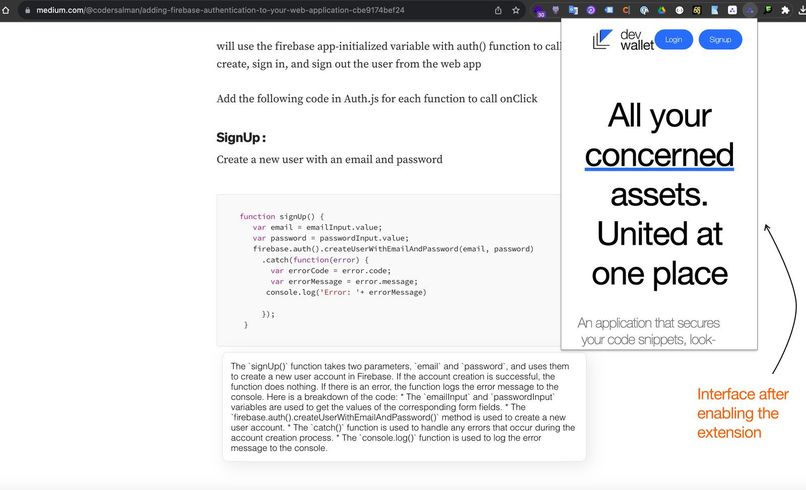Click the "SignUp :" heading in article
This screenshot has height=490, width=806.
click(241, 137)
